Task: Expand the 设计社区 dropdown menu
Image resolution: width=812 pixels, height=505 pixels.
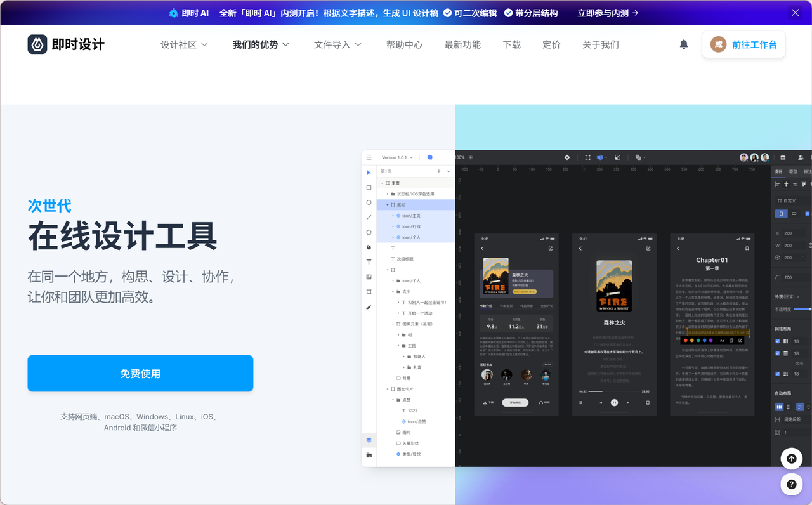Action: click(x=184, y=44)
